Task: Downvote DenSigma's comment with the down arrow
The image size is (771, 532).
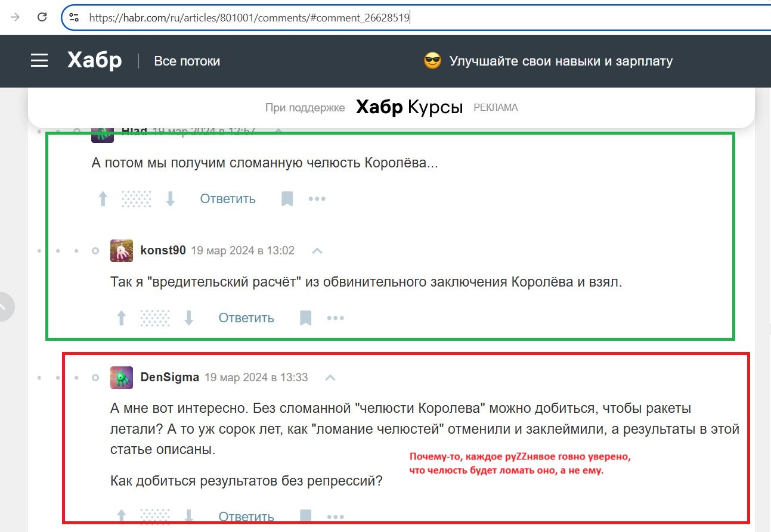Action: 190,516
